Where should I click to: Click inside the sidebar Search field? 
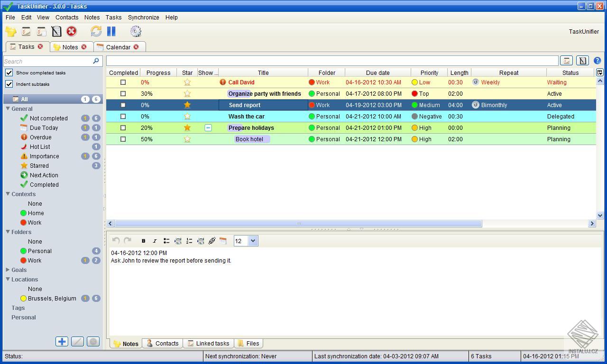[x=47, y=61]
